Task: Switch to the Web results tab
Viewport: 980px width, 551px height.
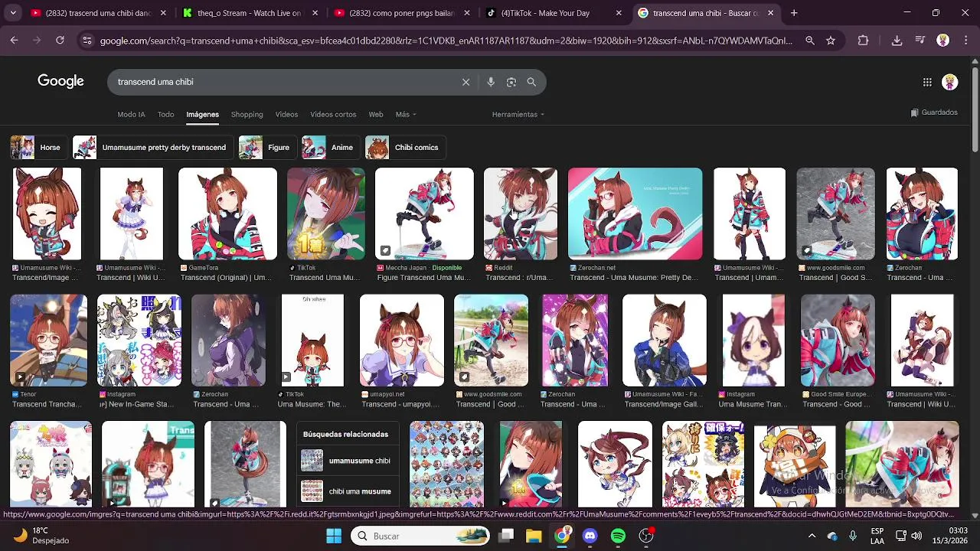Action: 376,114
